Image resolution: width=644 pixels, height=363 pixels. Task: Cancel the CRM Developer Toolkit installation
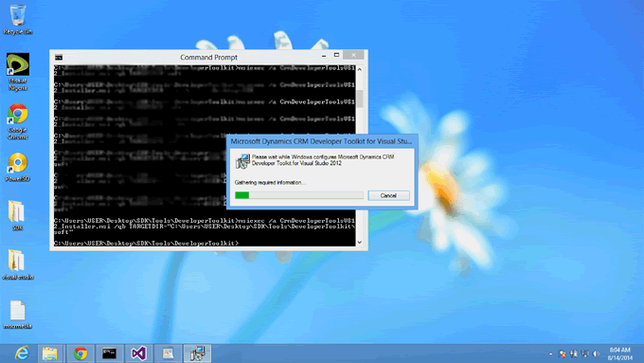click(388, 195)
